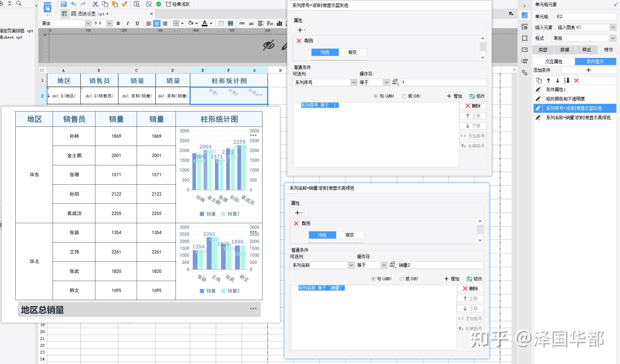Apply Bold formatting to the text

point(118,23)
